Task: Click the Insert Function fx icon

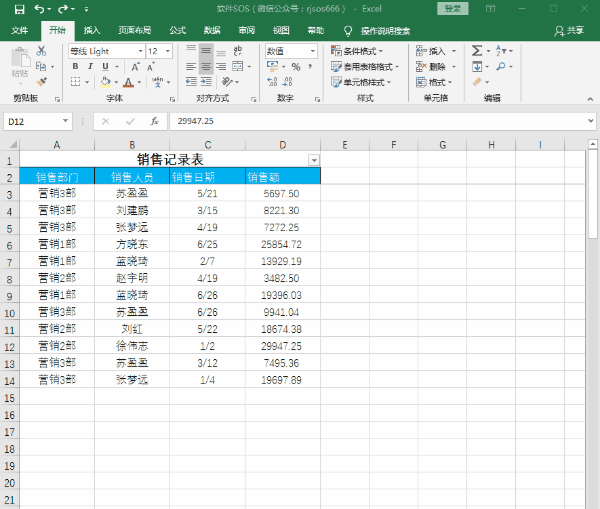Action: coord(154,121)
